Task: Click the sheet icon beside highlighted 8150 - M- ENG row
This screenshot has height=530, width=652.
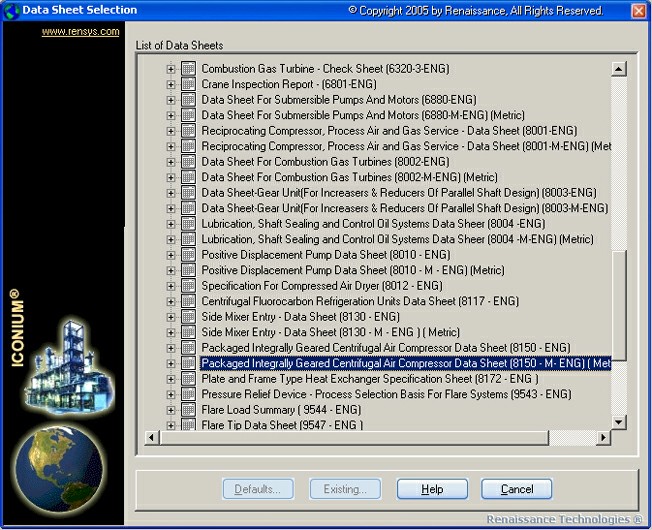Action: click(188, 363)
